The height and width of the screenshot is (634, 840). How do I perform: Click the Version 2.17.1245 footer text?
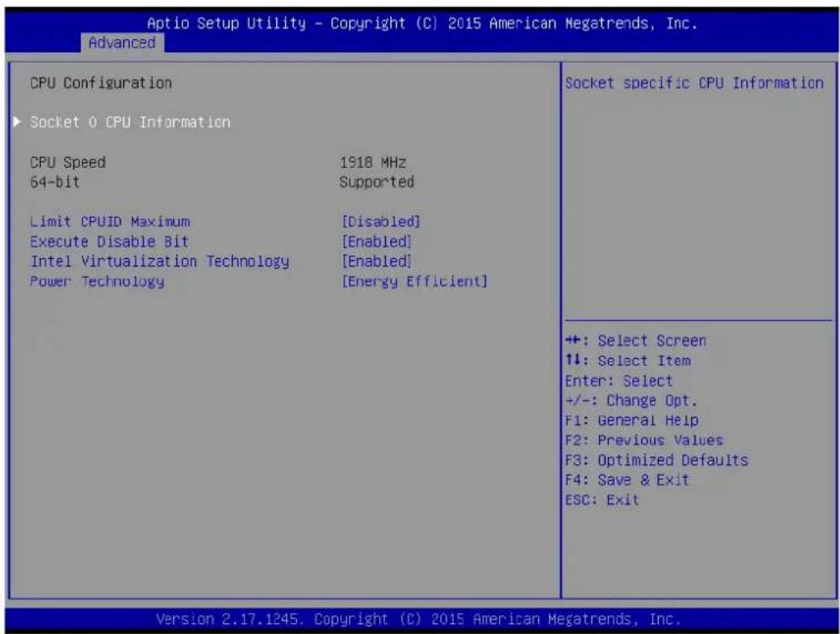418,620
